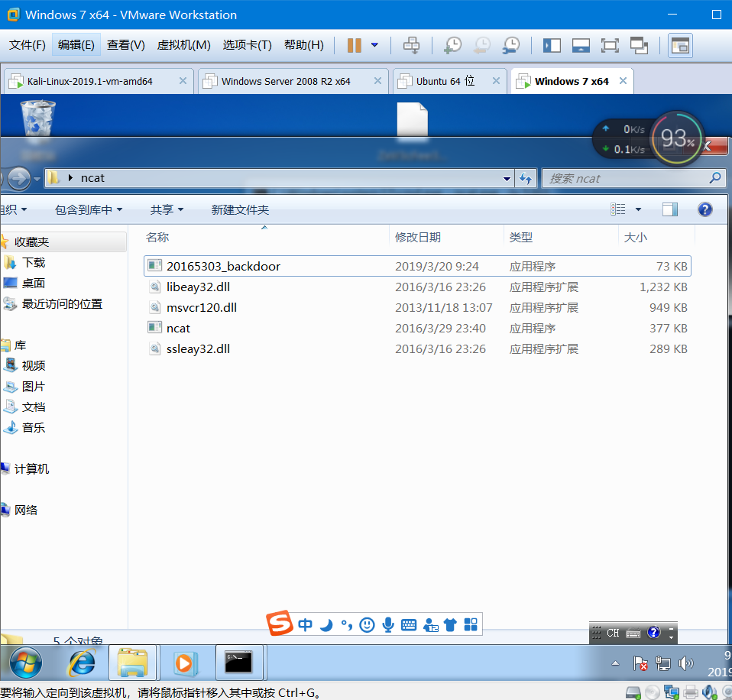Open the power options dropdown arrow beside pause

tap(374, 45)
